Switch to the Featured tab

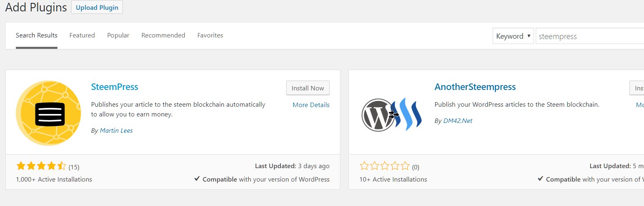(82, 35)
